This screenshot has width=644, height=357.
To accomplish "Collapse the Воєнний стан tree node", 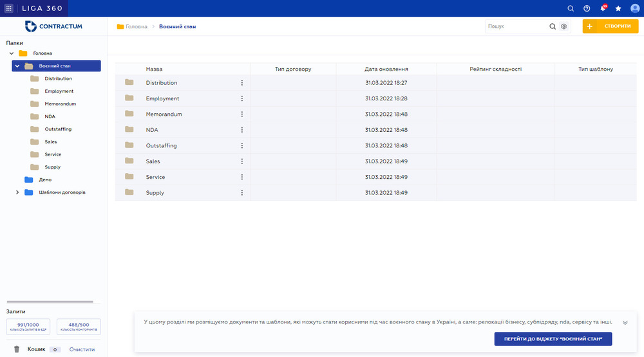I will (x=17, y=66).
